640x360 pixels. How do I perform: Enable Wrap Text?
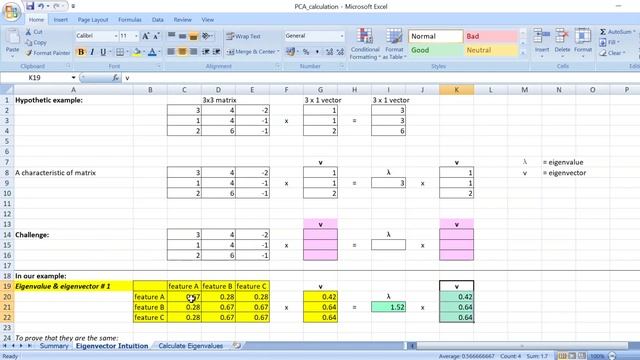[244, 36]
